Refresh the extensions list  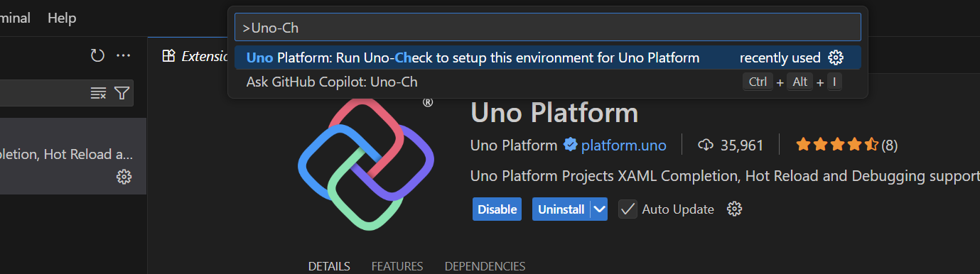click(x=97, y=55)
